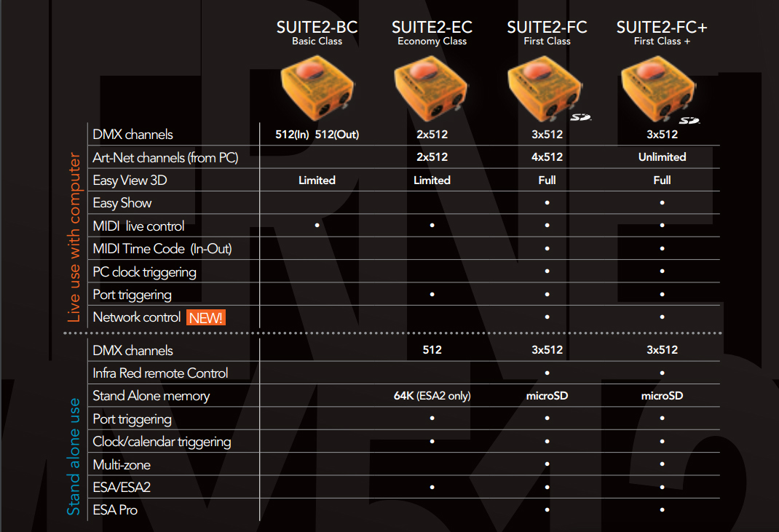
Task: Click the "64K (ESA2 only)" memory cell
Action: (432, 396)
